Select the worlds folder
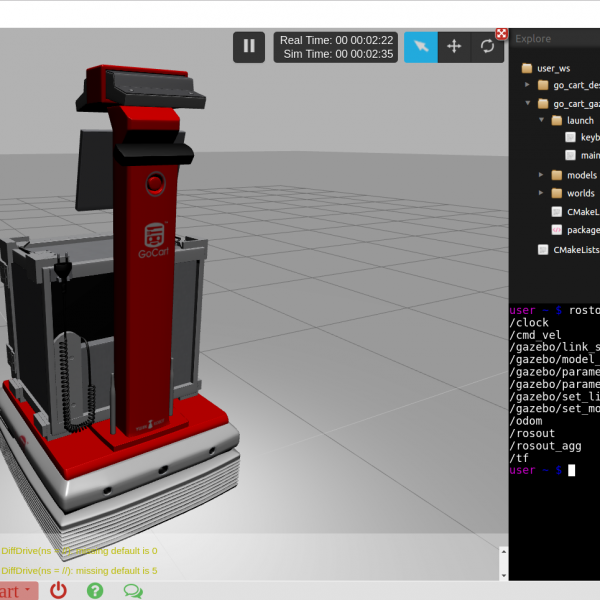Screen dimensions: 600x600 click(573, 193)
